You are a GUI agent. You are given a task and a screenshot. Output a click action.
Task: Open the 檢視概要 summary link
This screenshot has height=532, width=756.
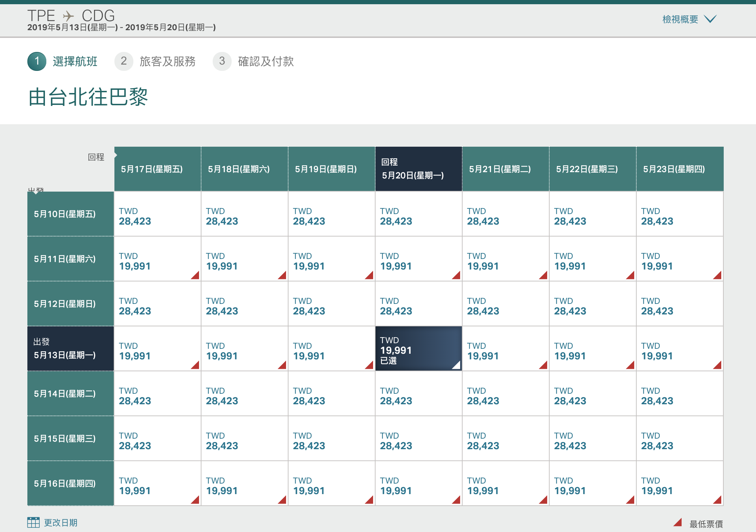click(680, 19)
